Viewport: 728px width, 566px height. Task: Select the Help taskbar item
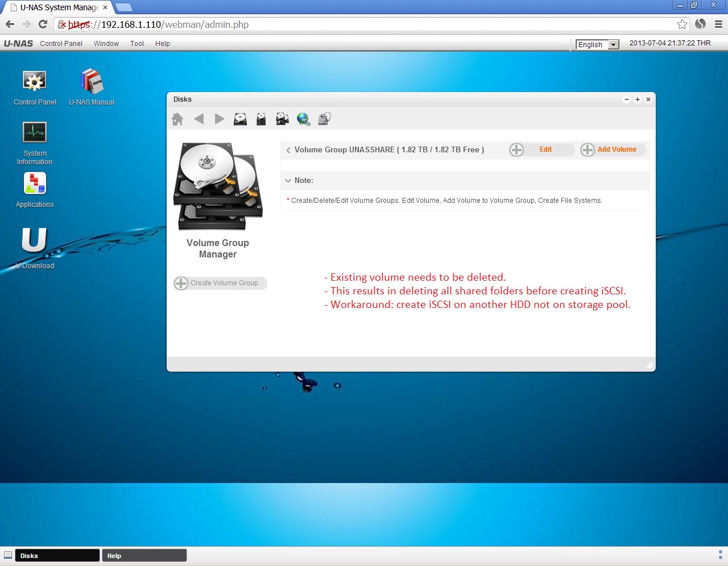click(144, 555)
